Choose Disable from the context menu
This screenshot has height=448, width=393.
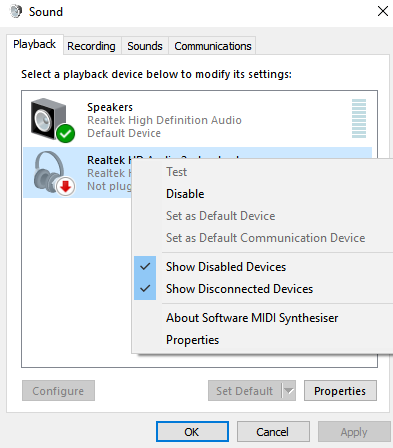point(185,194)
